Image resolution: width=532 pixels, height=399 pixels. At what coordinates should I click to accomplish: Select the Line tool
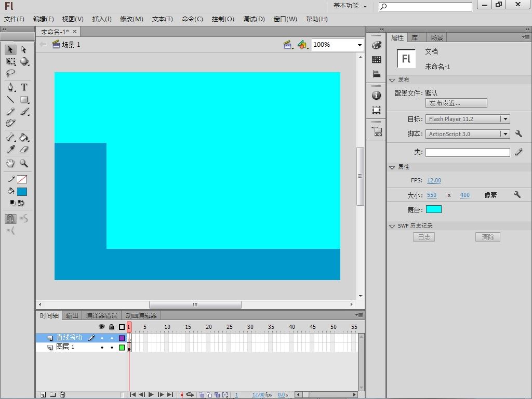(x=10, y=99)
